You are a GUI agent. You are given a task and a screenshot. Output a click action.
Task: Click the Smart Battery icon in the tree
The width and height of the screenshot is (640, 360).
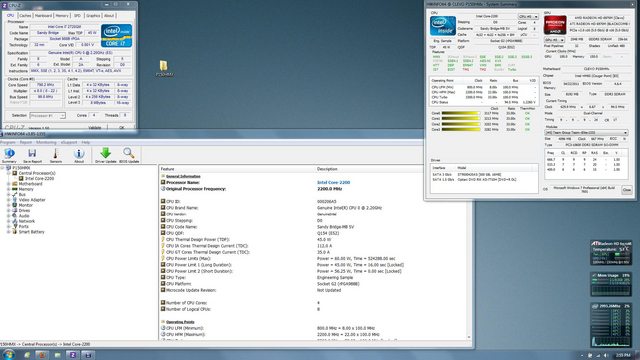click(15, 232)
